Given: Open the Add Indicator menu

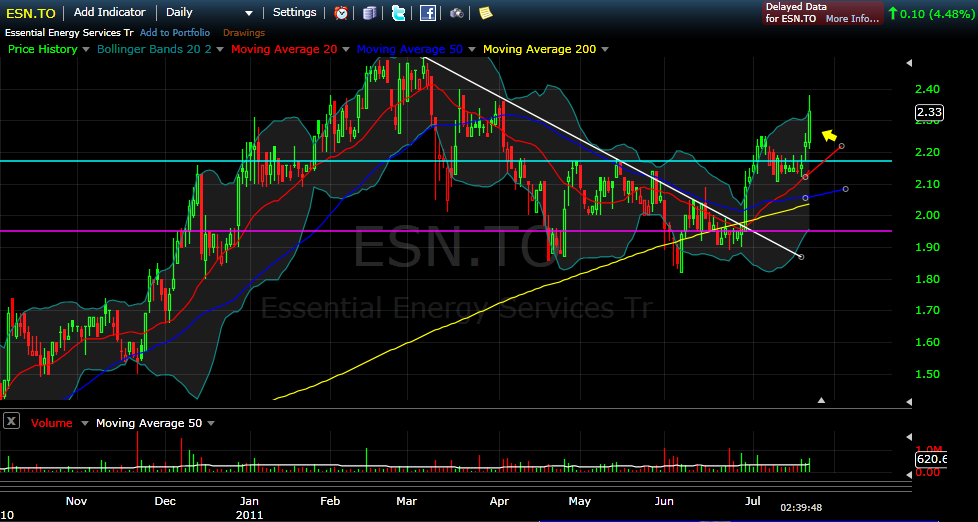Looking at the screenshot, I should 110,12.
